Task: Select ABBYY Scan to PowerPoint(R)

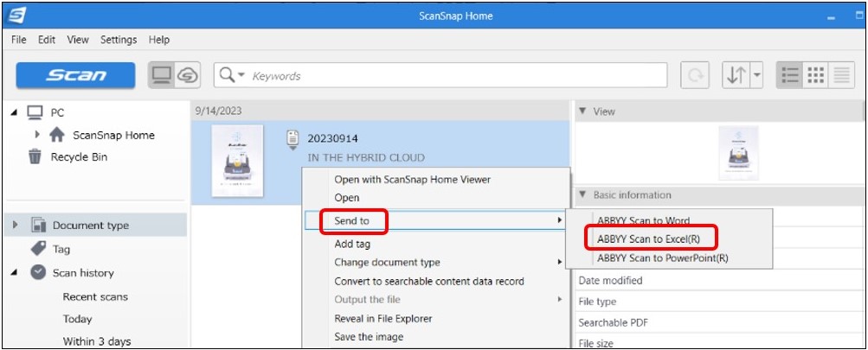Action: [x=663, y=258]
